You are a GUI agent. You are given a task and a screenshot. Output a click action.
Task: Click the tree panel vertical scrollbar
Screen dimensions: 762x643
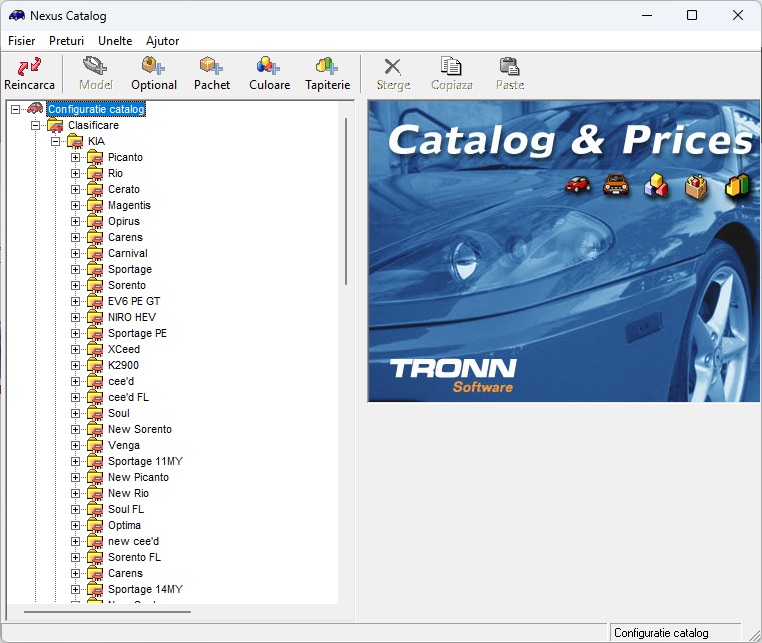click(x=346, y=200)
